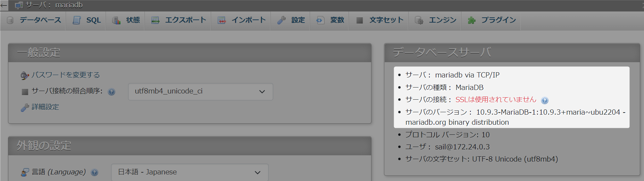
Task: Open the エクスポート tab
Action: (178, 20)
